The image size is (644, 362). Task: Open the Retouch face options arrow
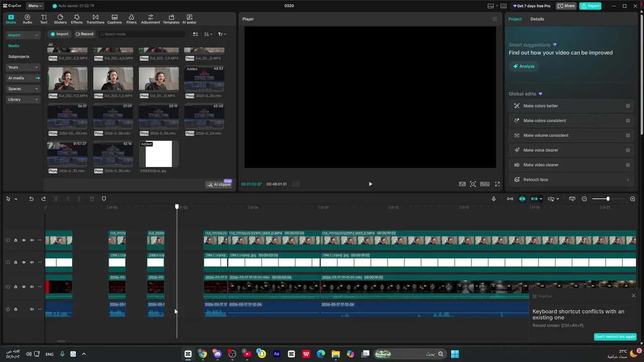(x=627, y=179)
